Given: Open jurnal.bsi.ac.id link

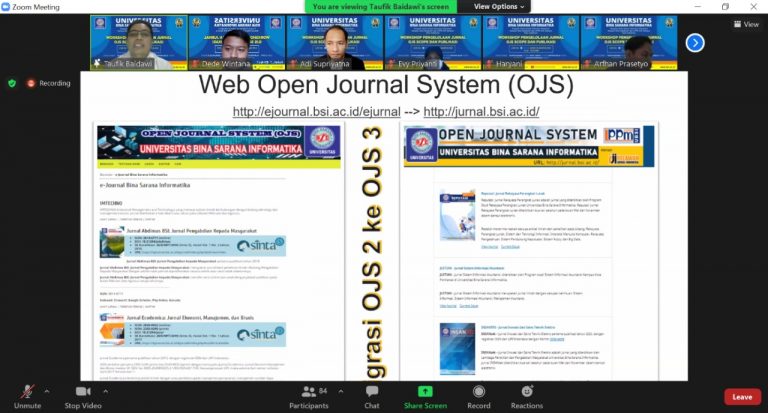Looking at the screenshot, I should tap(481, 112).
